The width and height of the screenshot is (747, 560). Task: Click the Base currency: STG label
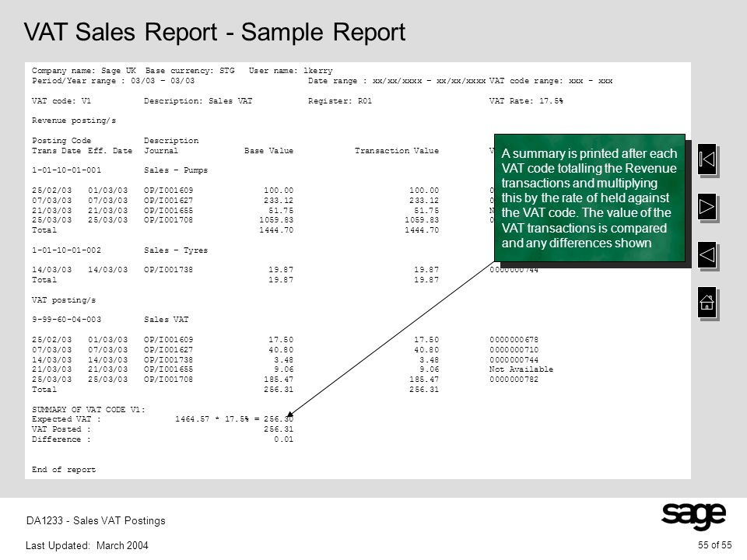190,71
